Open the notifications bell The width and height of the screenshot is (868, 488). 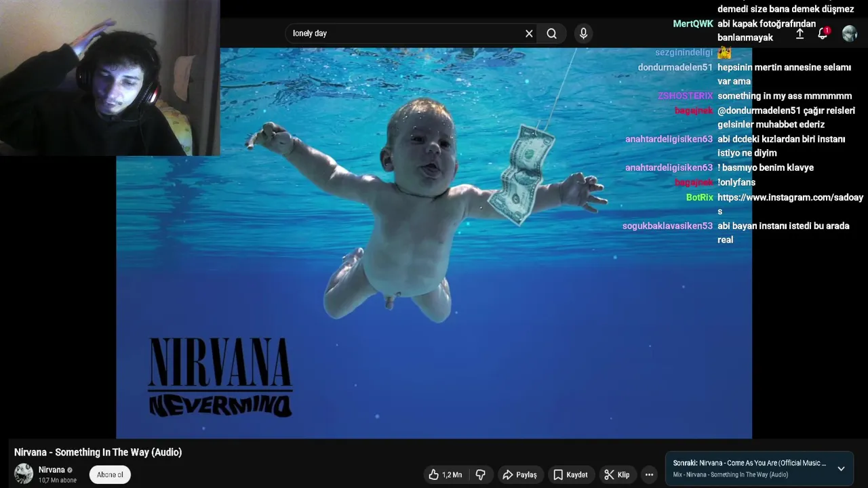click(823, 33)
